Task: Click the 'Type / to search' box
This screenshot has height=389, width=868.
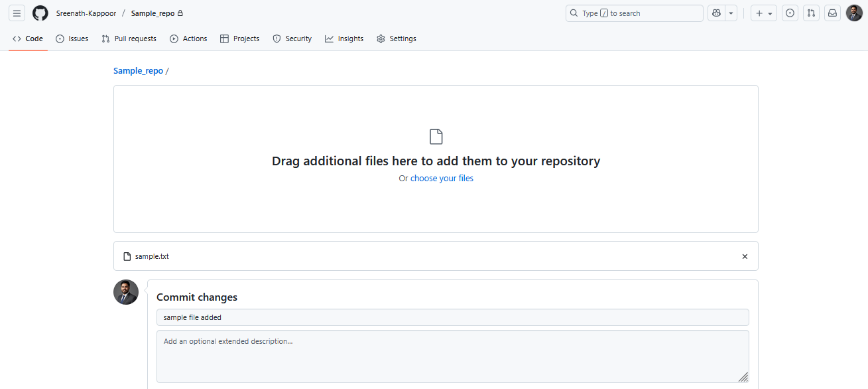Action: [x=634, y=13]
